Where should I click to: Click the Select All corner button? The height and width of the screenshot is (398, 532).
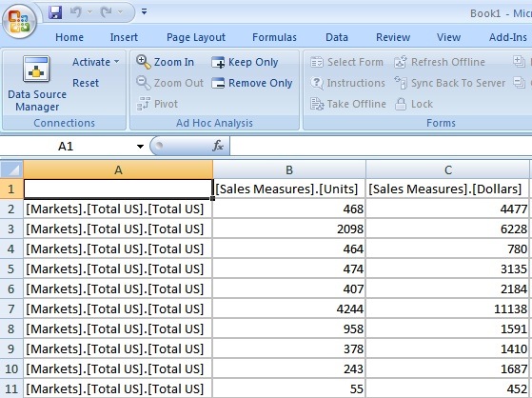point(11,169)
